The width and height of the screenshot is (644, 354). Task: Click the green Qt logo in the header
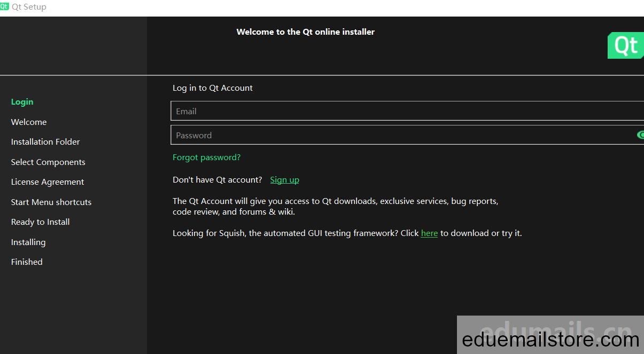(626, 45)
